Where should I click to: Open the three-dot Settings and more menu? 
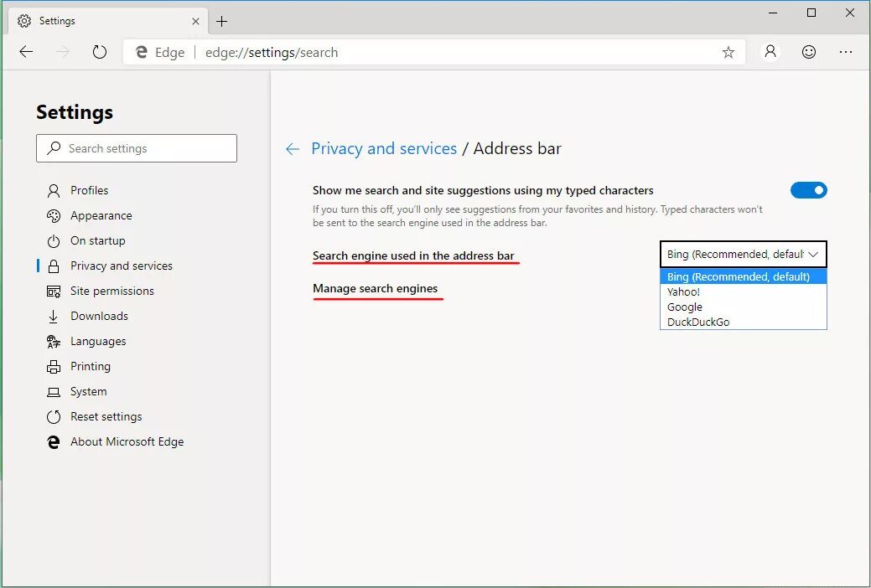(846, 52)
